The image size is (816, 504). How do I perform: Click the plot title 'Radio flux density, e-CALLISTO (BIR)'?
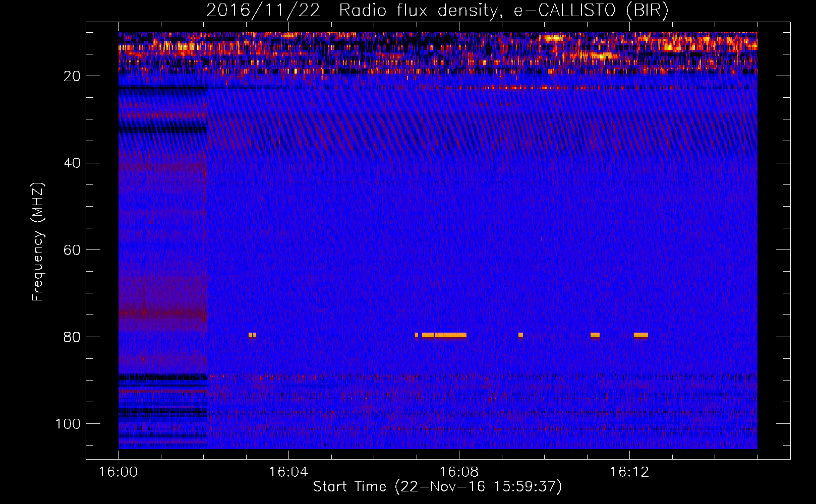[x=504, y=11]
